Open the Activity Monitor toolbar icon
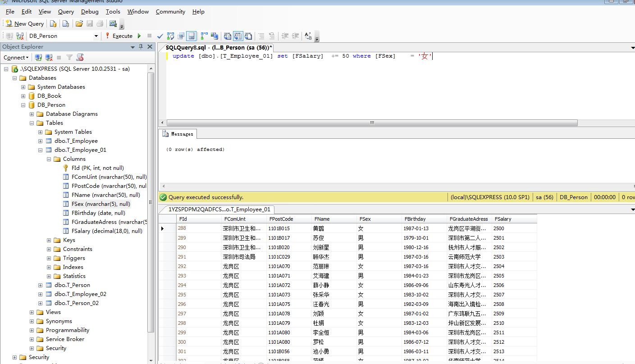 tap(113, 24)
